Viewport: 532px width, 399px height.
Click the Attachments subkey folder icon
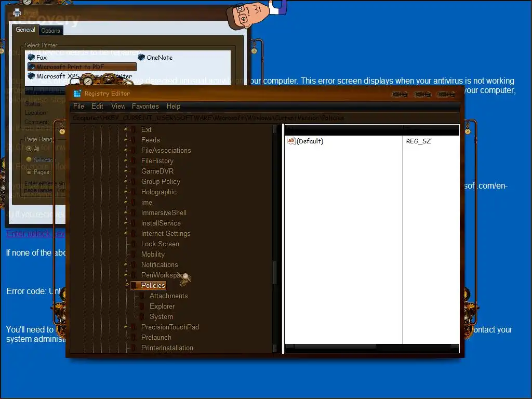click(142, 296)
